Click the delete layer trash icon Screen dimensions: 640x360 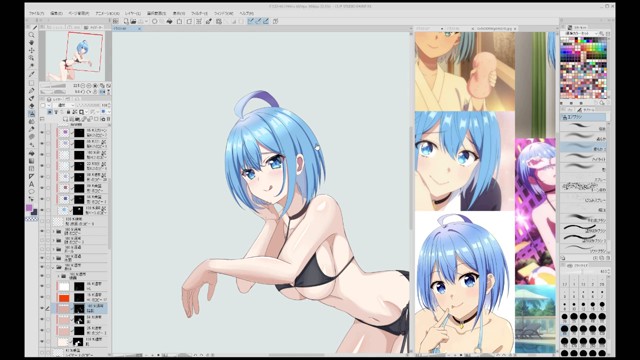point(108,119)
